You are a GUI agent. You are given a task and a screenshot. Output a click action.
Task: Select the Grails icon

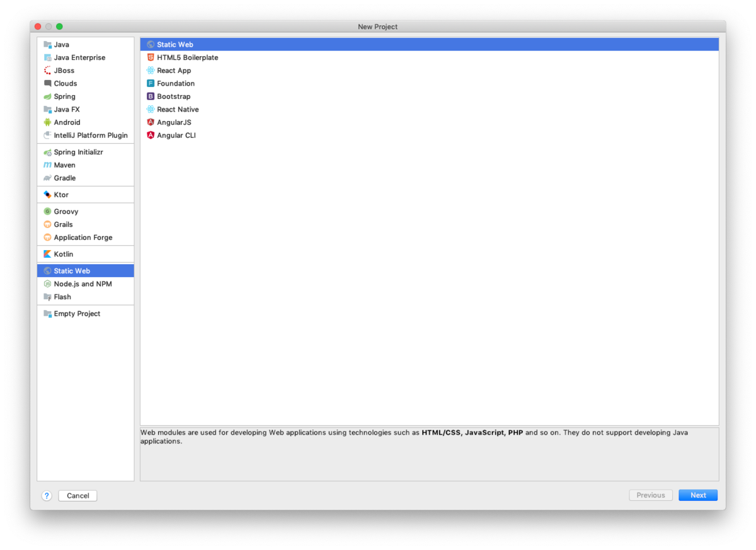point(47,224)
